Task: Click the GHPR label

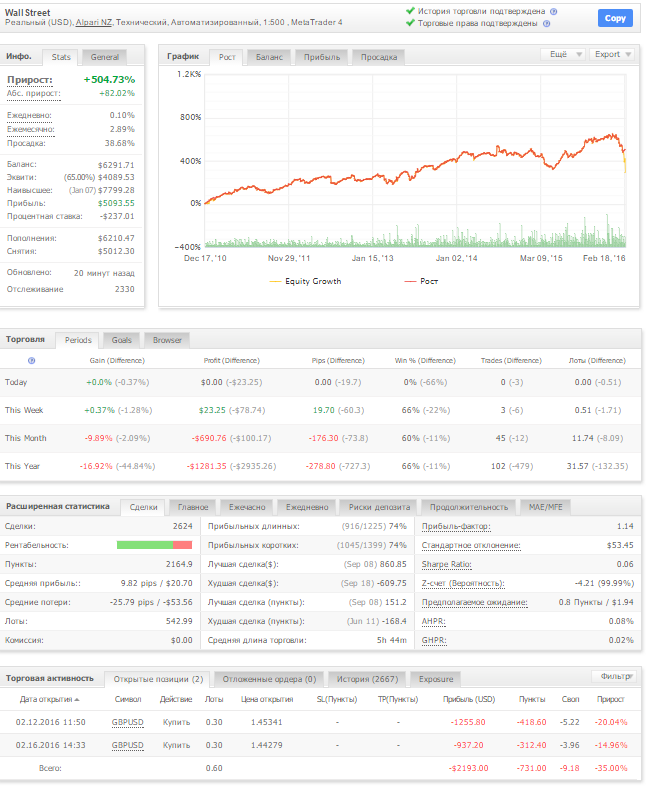Action: pyautogui.click(x=434, y=641)
